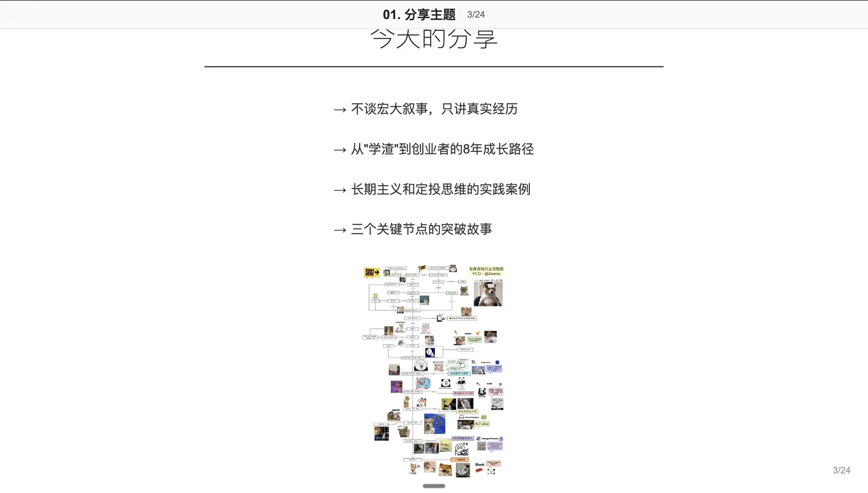Click the progress bar at the bottom center
Viewport: 868px width, 493px height.
[433, 485]
